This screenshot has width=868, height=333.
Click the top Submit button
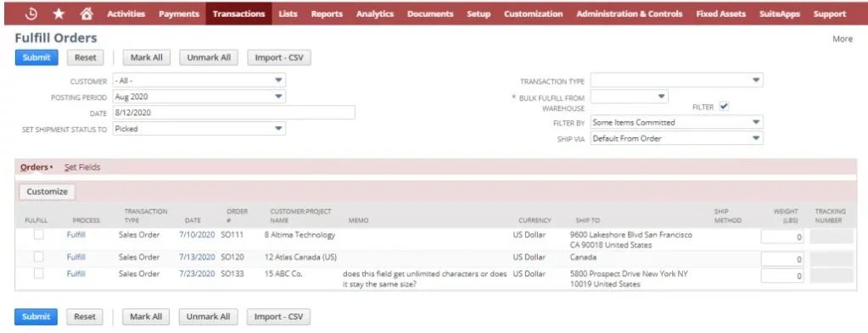pyautogui.click(x=36, y=58)
